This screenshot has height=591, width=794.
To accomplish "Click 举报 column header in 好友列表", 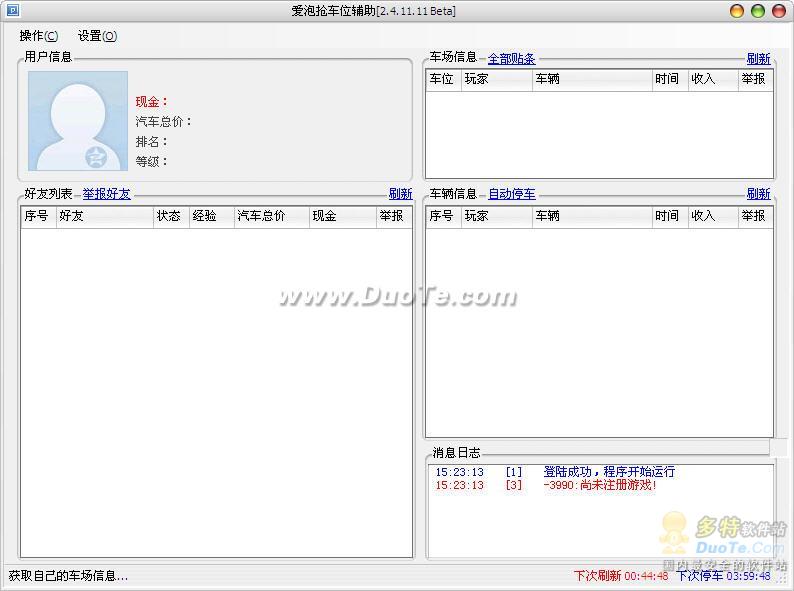I will coord(394,217).
